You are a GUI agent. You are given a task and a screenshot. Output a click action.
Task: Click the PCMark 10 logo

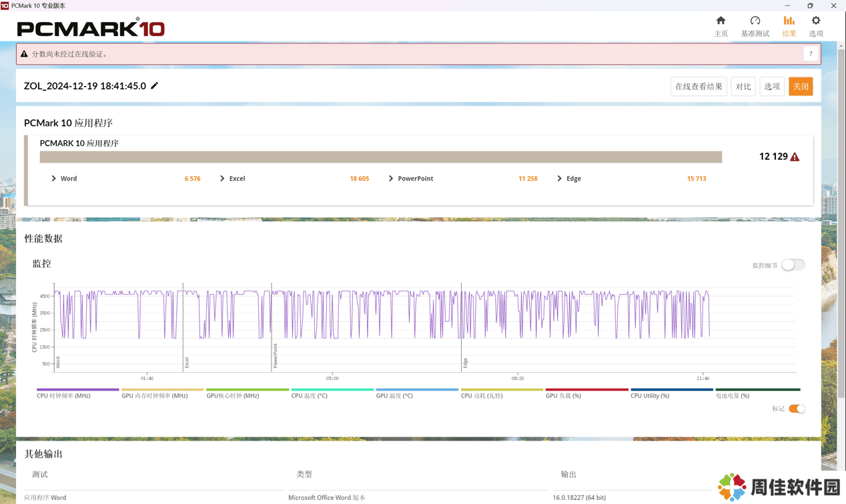(91, 28)
